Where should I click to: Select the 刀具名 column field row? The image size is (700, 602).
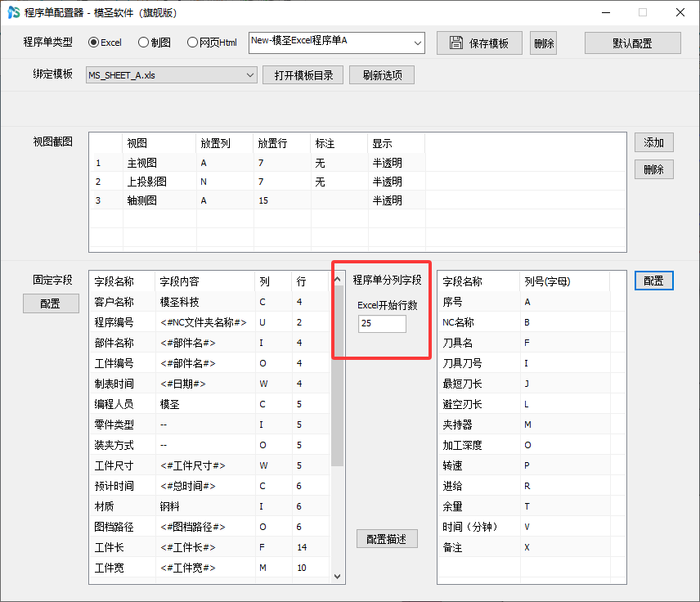(x=532, y=343)
